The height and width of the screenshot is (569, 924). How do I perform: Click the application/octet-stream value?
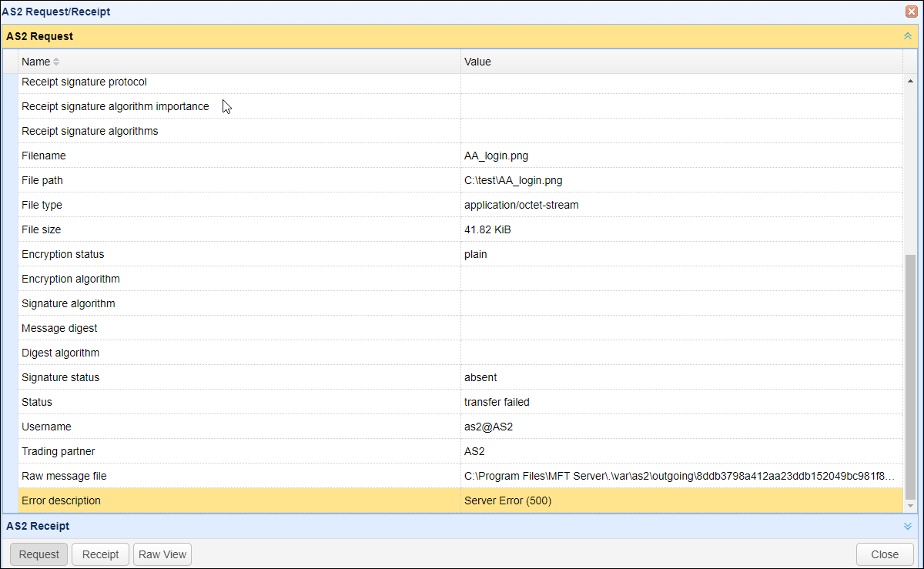pyautogui.click(x=521, y=205)
